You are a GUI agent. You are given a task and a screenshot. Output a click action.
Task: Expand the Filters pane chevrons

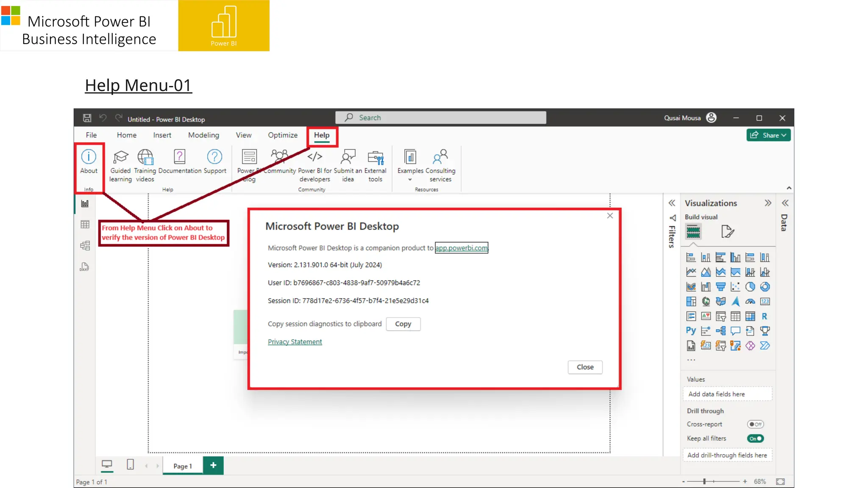(672, 203)
